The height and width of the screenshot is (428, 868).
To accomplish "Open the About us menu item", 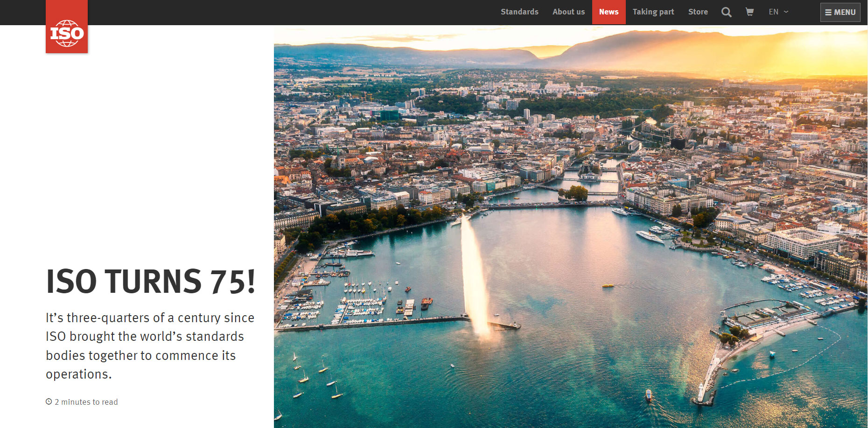I will tap(568, 12).
